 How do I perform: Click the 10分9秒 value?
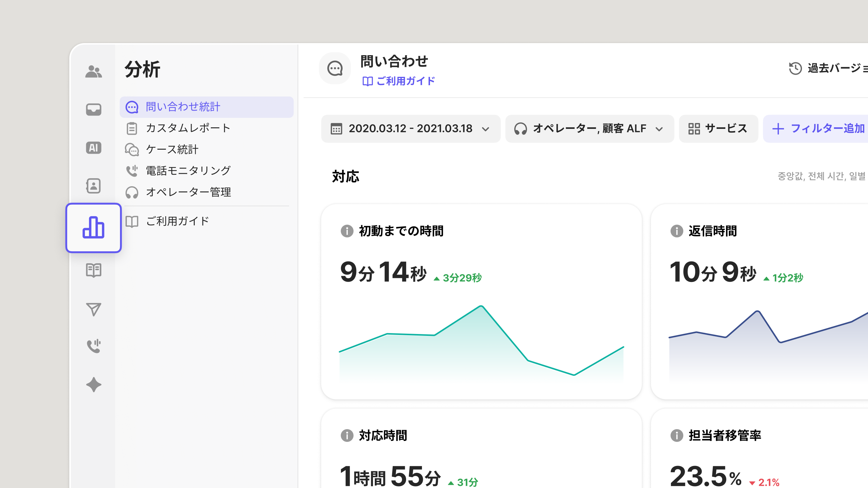(x=713, y=272)
